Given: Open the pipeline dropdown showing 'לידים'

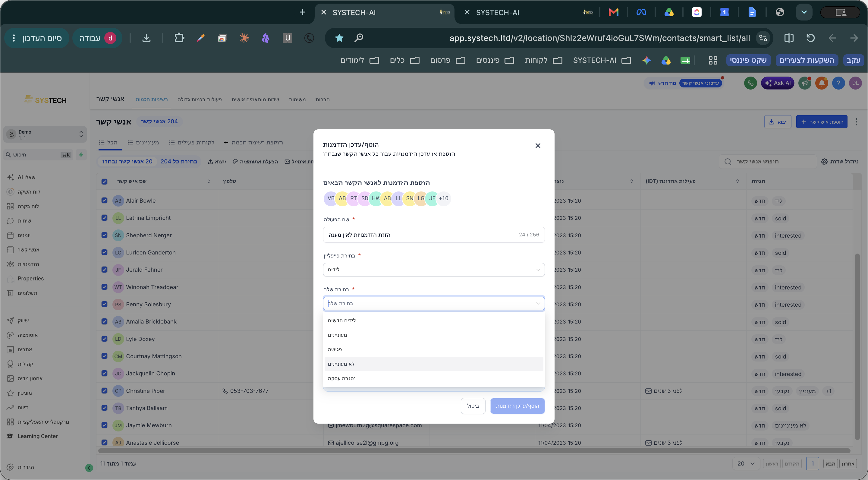Looking at the screenshot, I should click(434, 270).
